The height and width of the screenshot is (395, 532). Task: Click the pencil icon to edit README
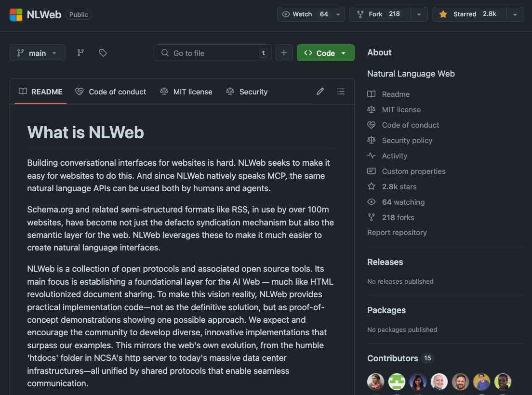[x=320, y=91]
